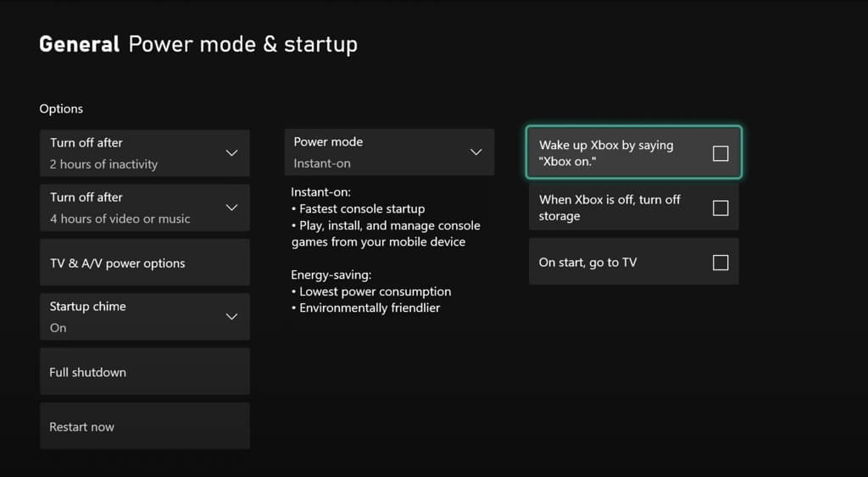Click the chevron beside '4 hours of video or music'
Viewport: 868px width, 477px height.
click(x=231, y=208)
